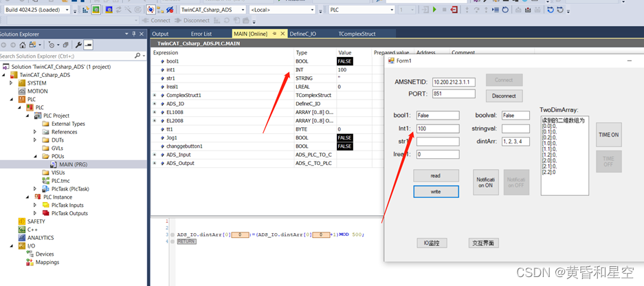644x286 pixels.
Task: Click the Force Values toolbar icon
Action: coord(528,10)
